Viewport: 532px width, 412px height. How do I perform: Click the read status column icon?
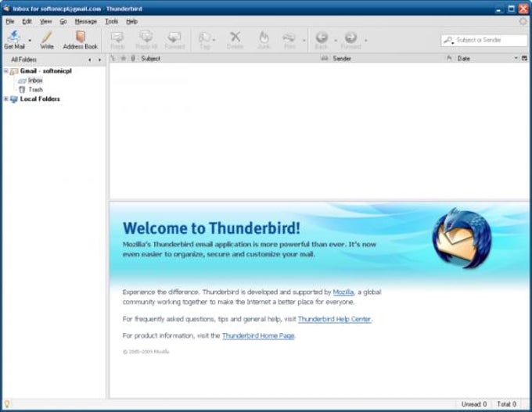(x=325, y=59)
